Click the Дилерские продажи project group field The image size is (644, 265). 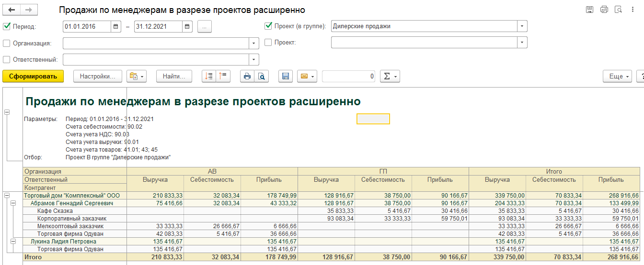[x=424, y=26]
